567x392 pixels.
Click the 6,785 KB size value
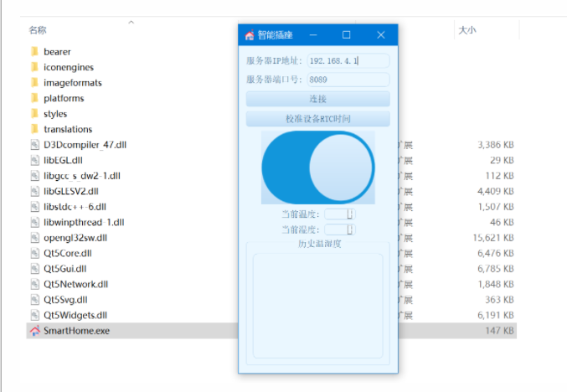(x=496, y=269)
